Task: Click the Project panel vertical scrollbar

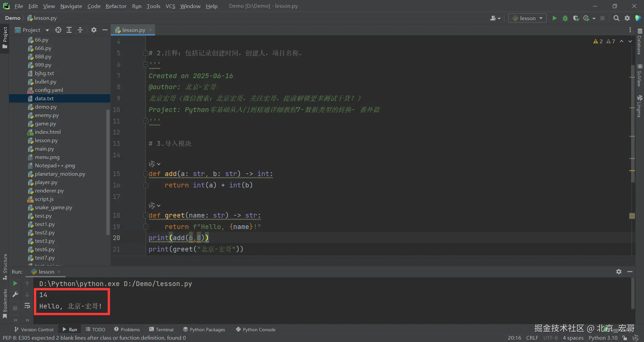Action: tap(108, 172)
